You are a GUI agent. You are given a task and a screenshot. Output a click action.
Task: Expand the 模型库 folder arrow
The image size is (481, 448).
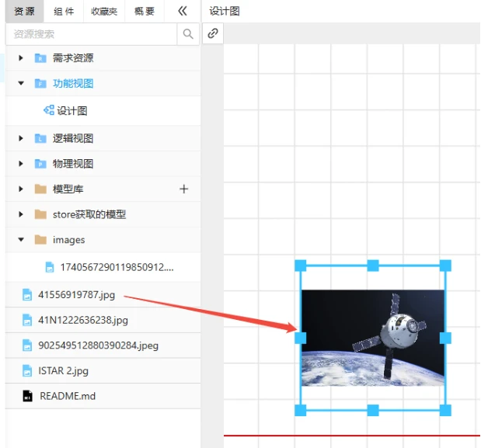click(x=21, y=189)
